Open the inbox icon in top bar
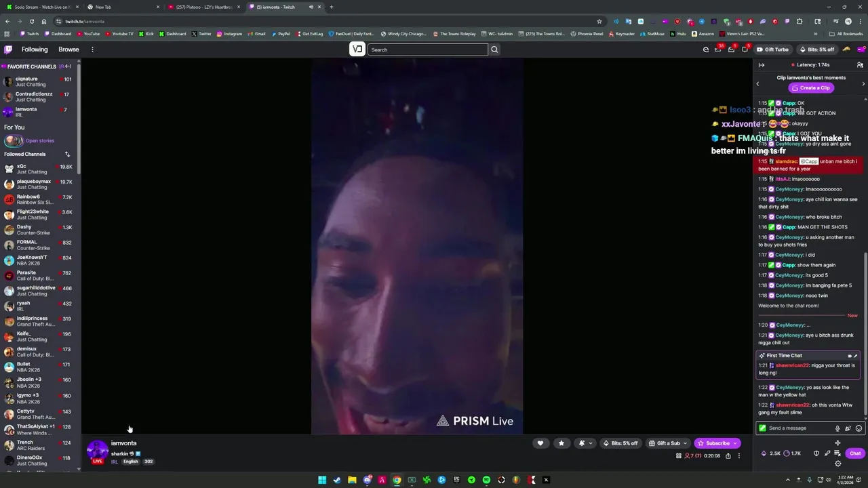 click(732, 49)
